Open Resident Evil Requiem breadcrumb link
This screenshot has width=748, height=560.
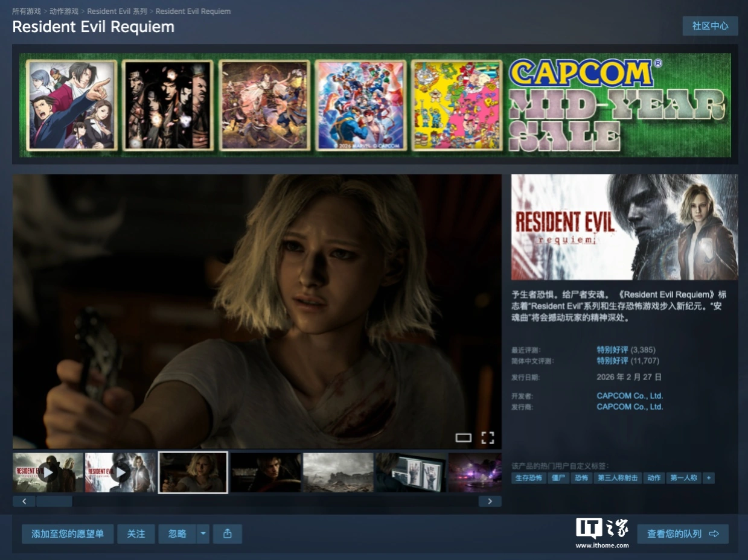[193, 11]
